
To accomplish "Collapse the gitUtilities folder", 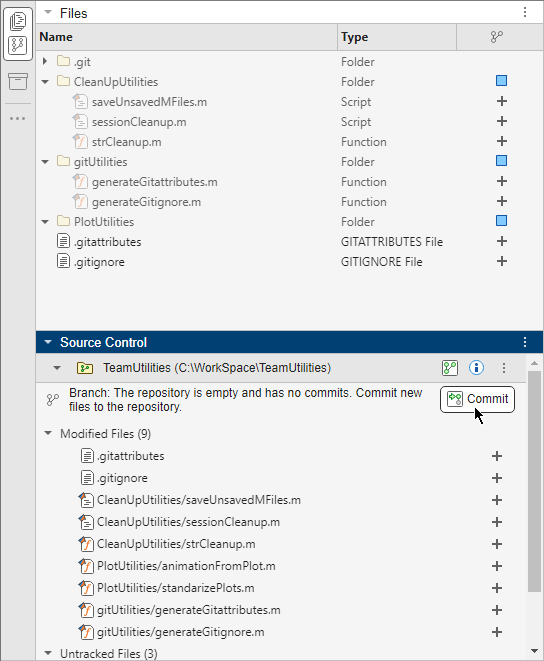I will coord(45,162).
